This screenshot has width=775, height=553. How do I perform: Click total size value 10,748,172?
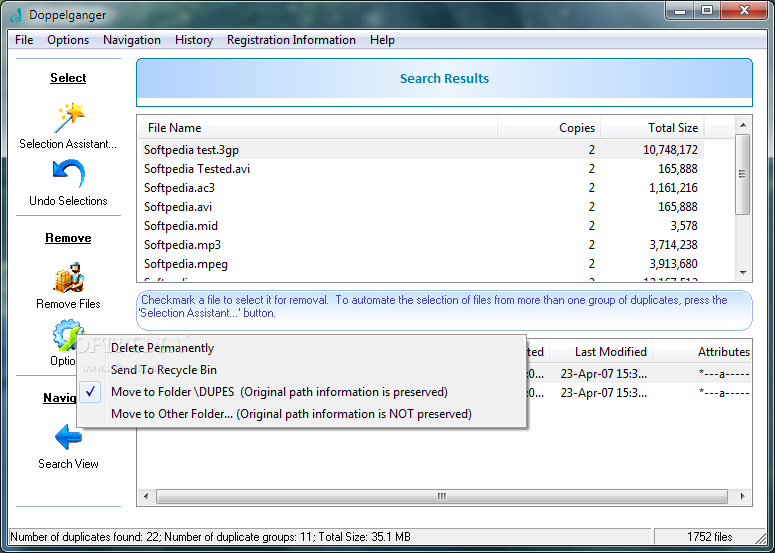670,150
